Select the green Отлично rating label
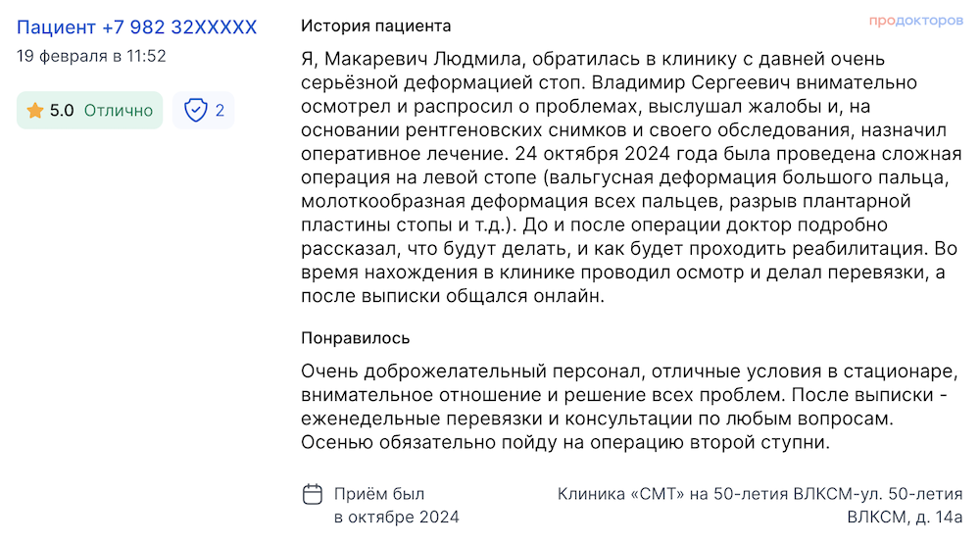This screenshot has width=980, height=544. click(x=119, y=111)
